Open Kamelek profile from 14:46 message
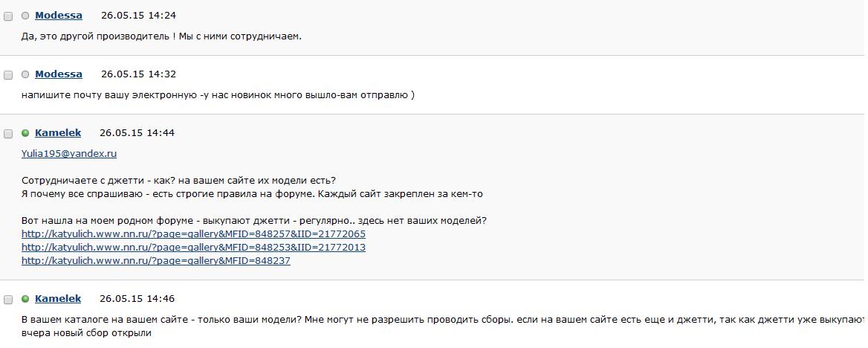The image size is (868, 348). [x=58, y=299]
